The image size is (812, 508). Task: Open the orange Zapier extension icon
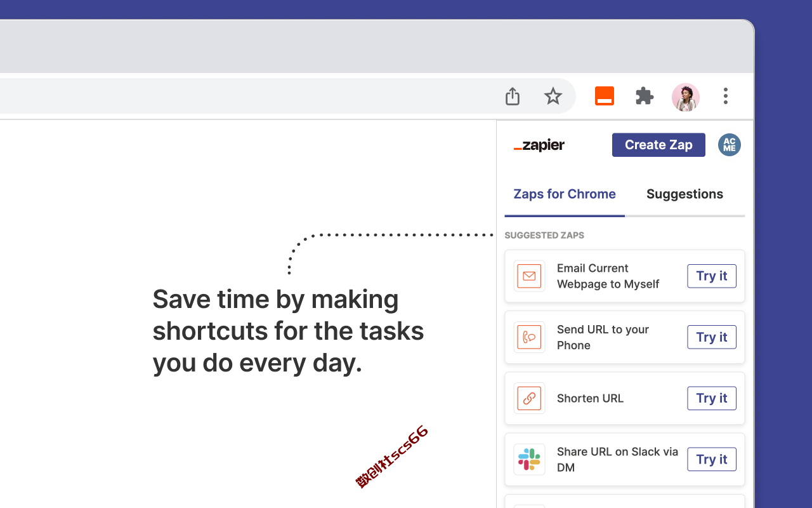(x=605, y=96)
